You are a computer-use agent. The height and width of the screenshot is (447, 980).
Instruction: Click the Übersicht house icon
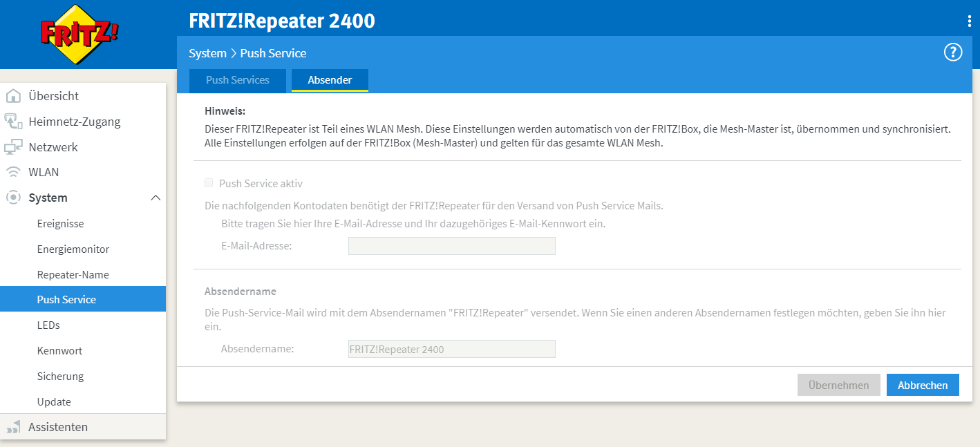click(13, 96)
